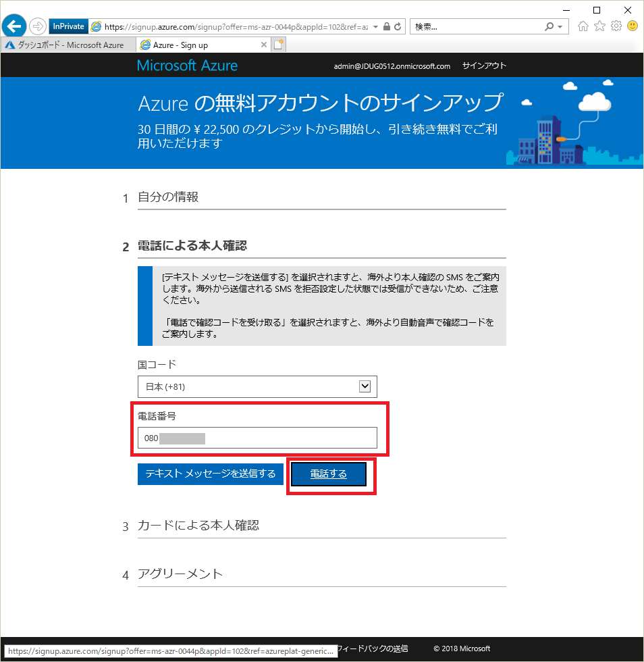The width and height of the screenshot is (644, 662).
Task: Click the © 2018 Microsoft footer text
Action: tap(462, 648)
